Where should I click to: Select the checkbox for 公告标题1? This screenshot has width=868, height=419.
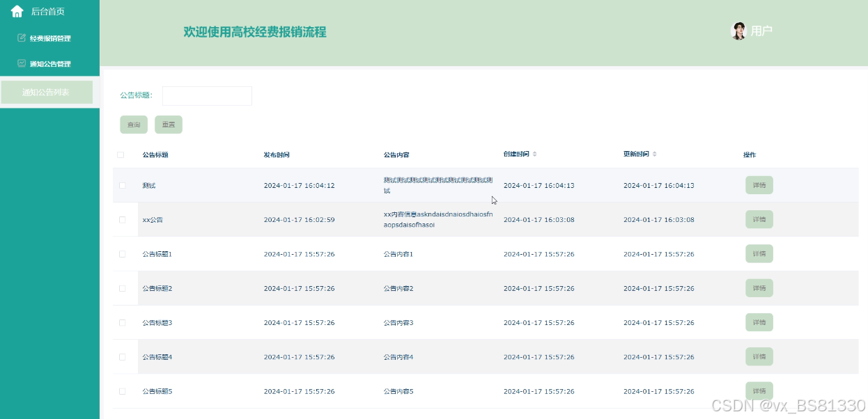[123, 254]
